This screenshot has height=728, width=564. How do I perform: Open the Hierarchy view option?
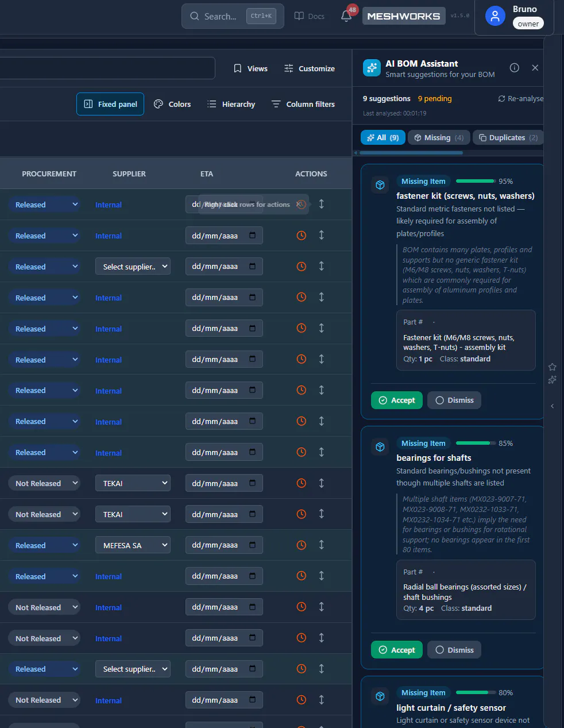click(231, 104)
